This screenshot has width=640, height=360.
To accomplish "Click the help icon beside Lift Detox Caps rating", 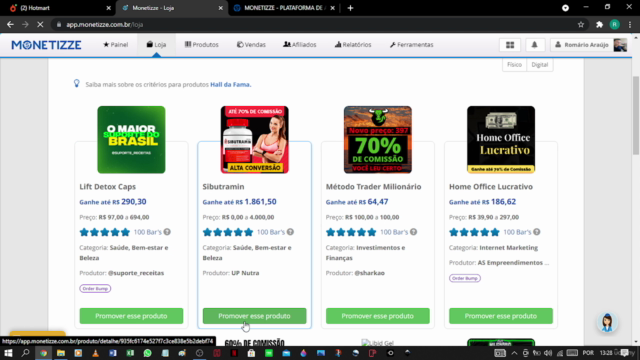I will [x=167, y=232].
